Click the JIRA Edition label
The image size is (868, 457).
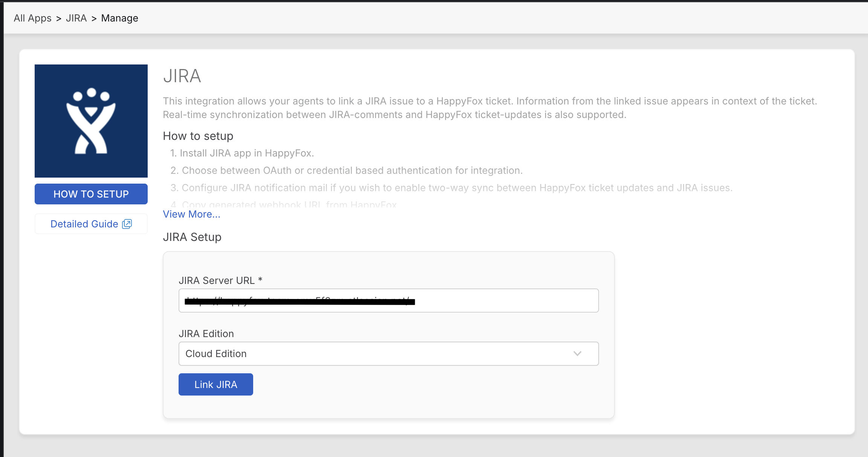point(206,334)
